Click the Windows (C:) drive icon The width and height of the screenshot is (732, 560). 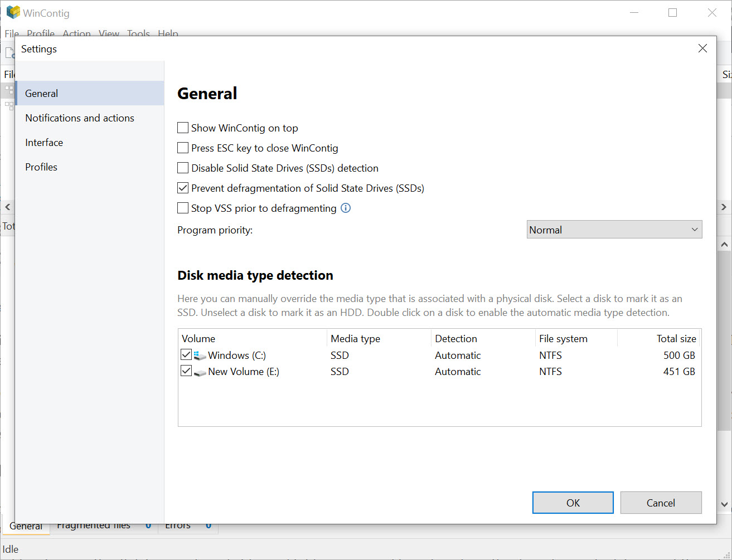tap(200, 354)
